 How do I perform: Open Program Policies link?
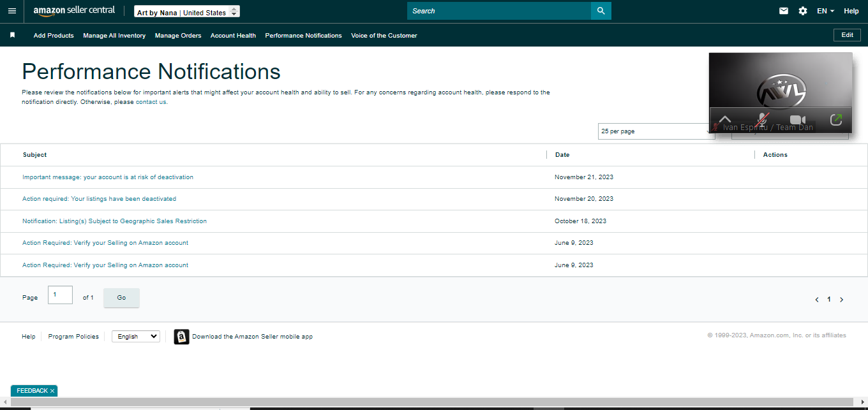[73, 337]
